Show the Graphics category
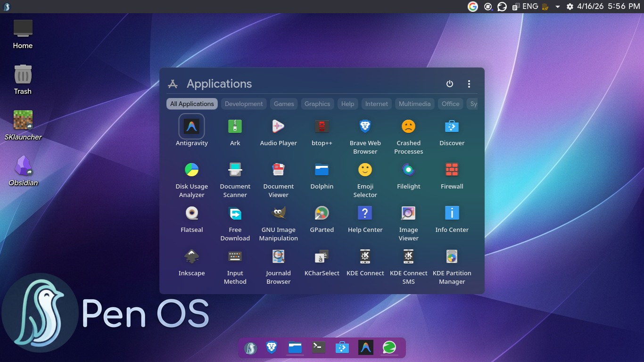Image resolution: width=644 pixels, height=362 pixels. 317,104
